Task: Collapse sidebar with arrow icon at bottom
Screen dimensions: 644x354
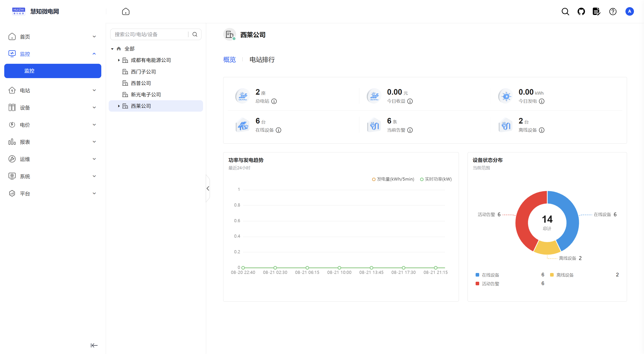Action: [94, 345]
